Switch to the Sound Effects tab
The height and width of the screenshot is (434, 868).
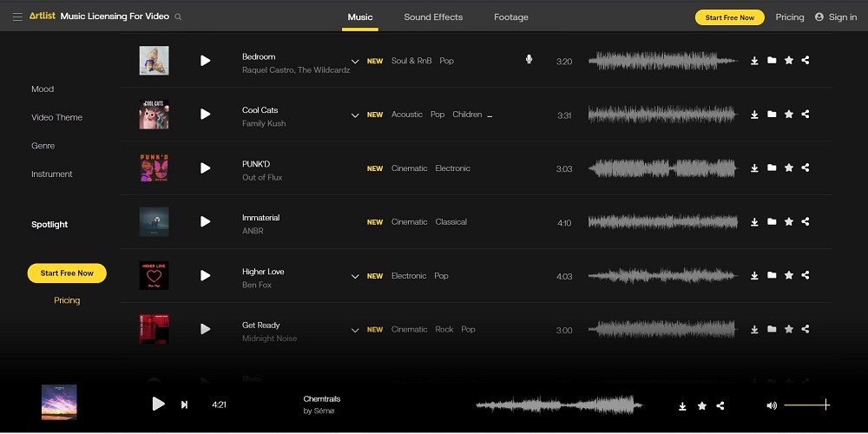point(433,17)
